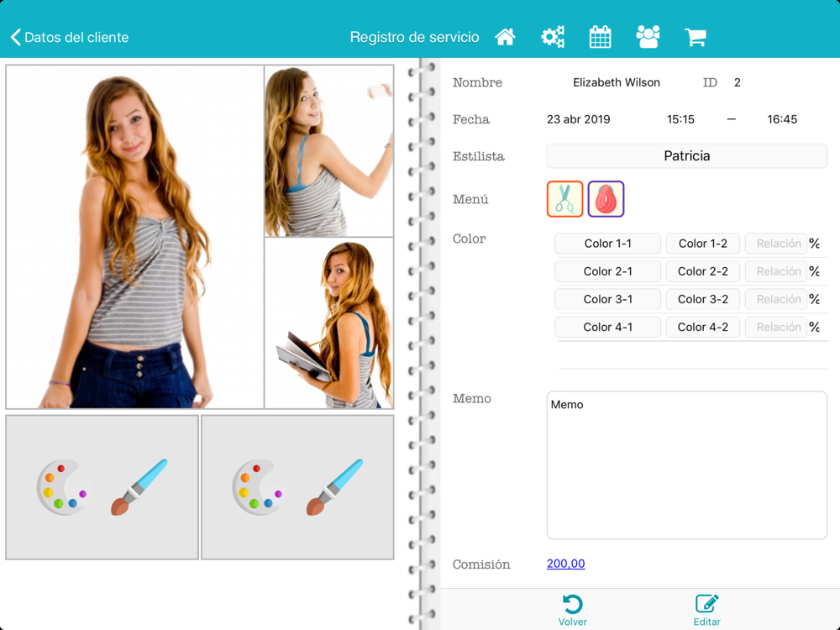Click the paintbrush in first drawing panel
The width and height of the screenshot is (840, 630).
point(139,487)
